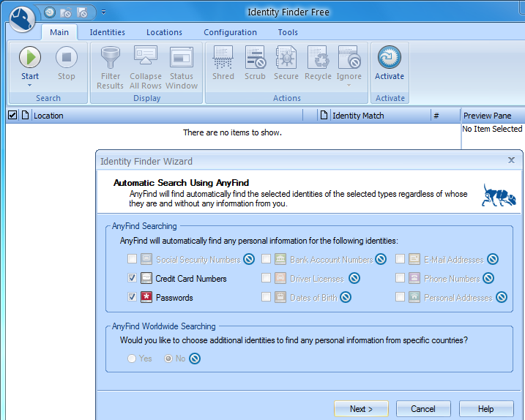Sort by the Identity Match column header

pyautogui.click(x=380, y=116)
